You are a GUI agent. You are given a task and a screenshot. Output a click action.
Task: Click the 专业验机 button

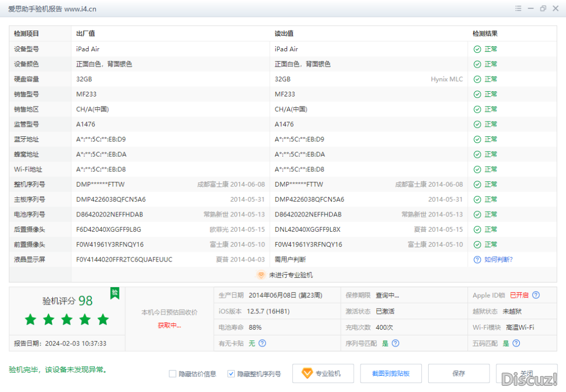point(323,373)
